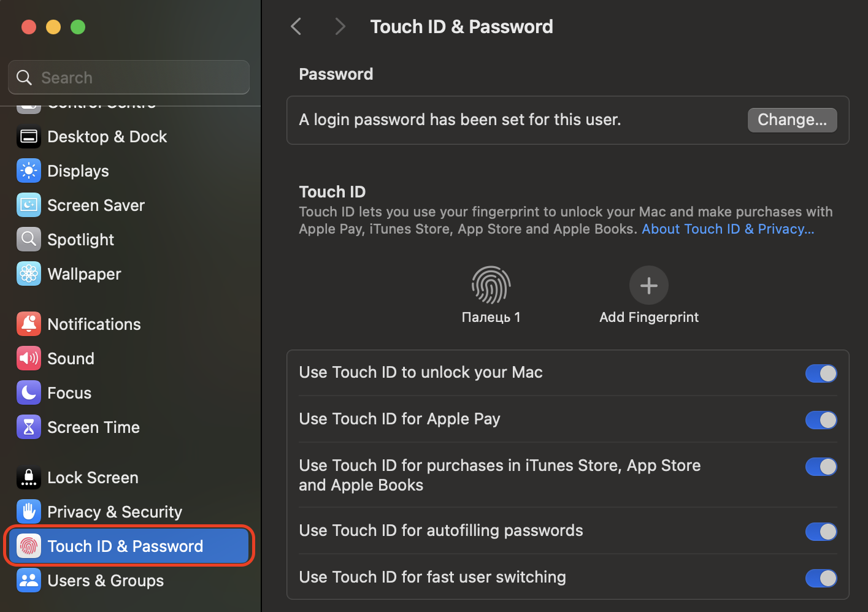Screen dimensions: 868x612
Task: Select Users & Groups in the sidebar
Action: 106,580
